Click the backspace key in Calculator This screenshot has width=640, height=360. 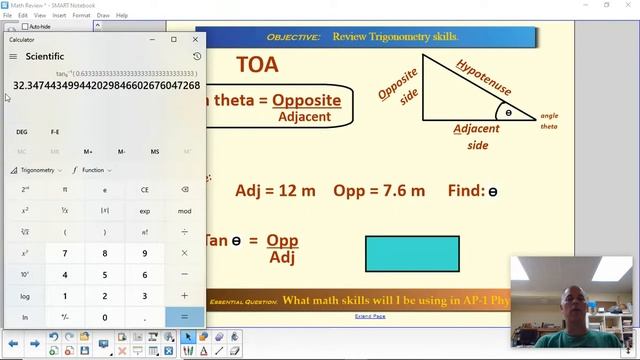[184, 189]
